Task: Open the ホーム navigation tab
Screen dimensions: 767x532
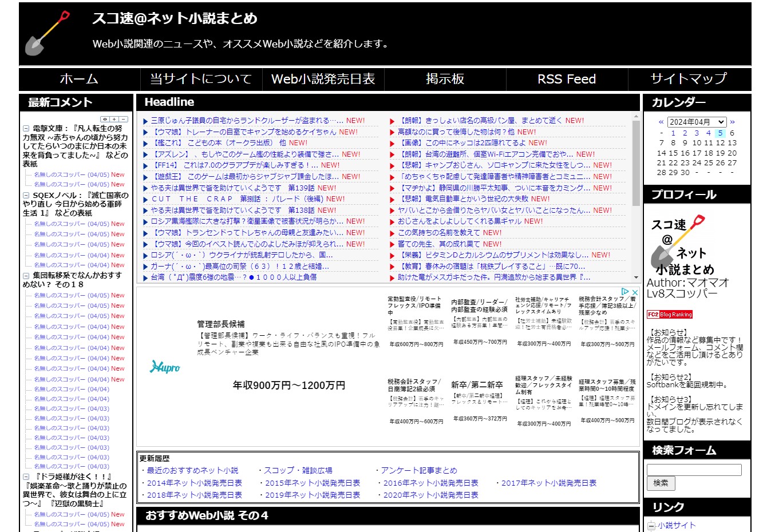Action: pyautogui.click(x=79, y=79)
